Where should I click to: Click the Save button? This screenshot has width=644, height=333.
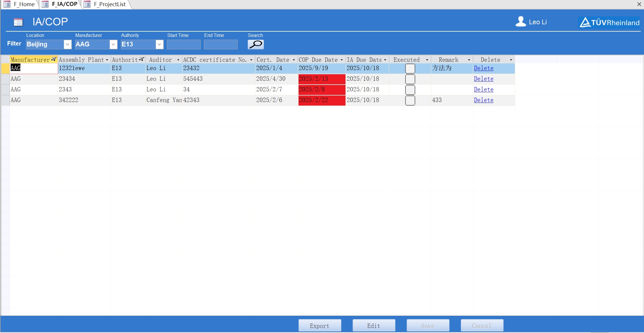click(x=428, y=326)
